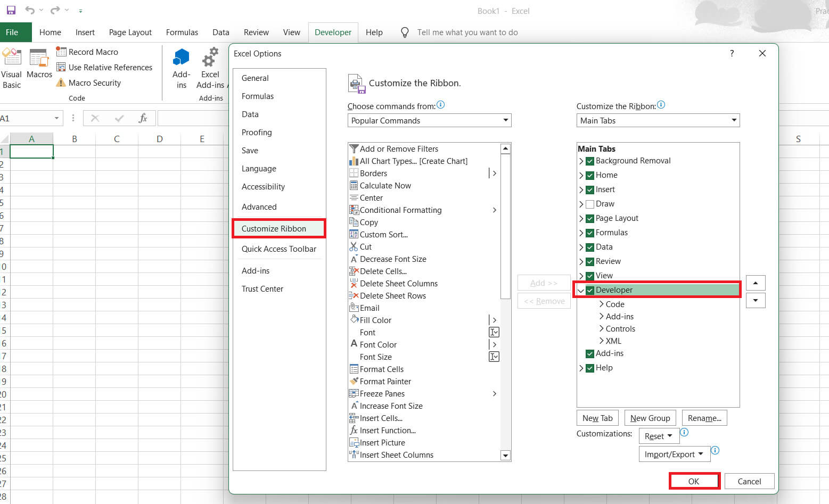Open the Reset customizations dropdown
Screen dimensions: 829x504
659,436
